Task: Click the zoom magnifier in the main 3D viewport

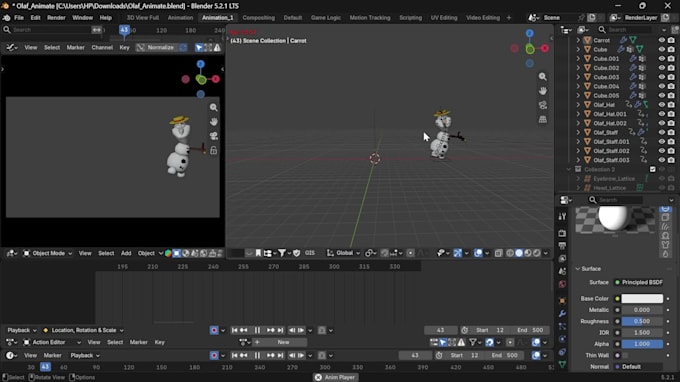Action: click(x=543, y=77)
